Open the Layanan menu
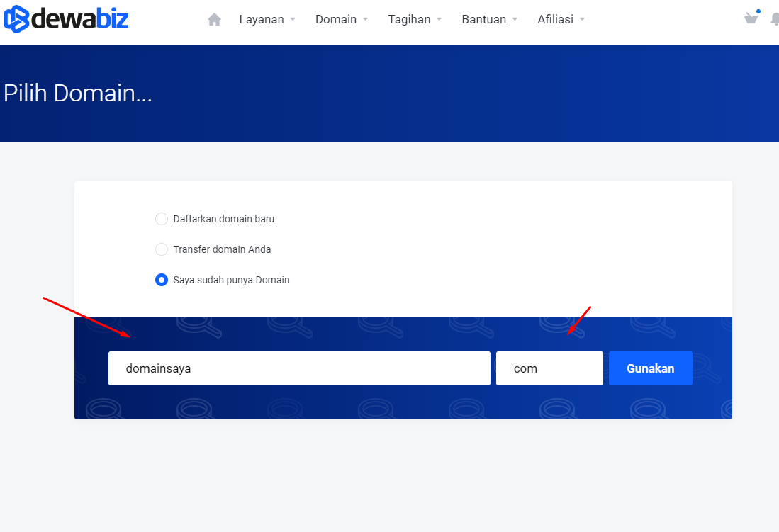779x532 pixels. tap(262, 20)
